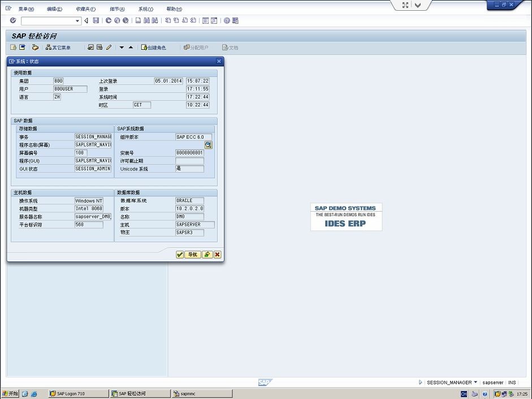Click the green Back arrow toolbar icon
This screenshot has height=399, width=532.
pos(108,20)
